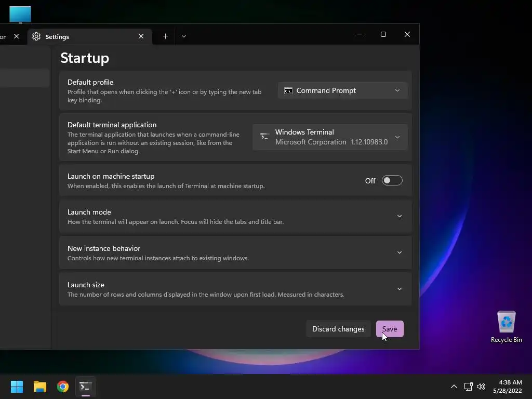Show hidden icons in system tray
532x399 pixels.
[454, 387]
